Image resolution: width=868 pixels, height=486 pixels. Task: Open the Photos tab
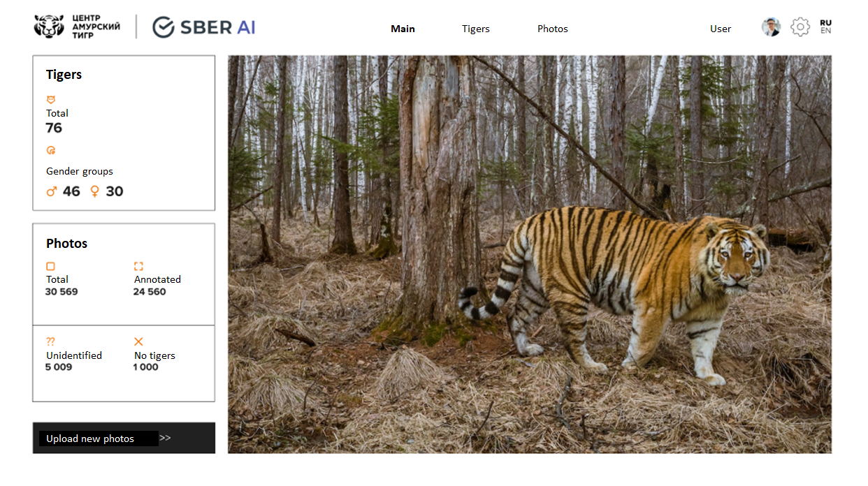tap(553, 29)
